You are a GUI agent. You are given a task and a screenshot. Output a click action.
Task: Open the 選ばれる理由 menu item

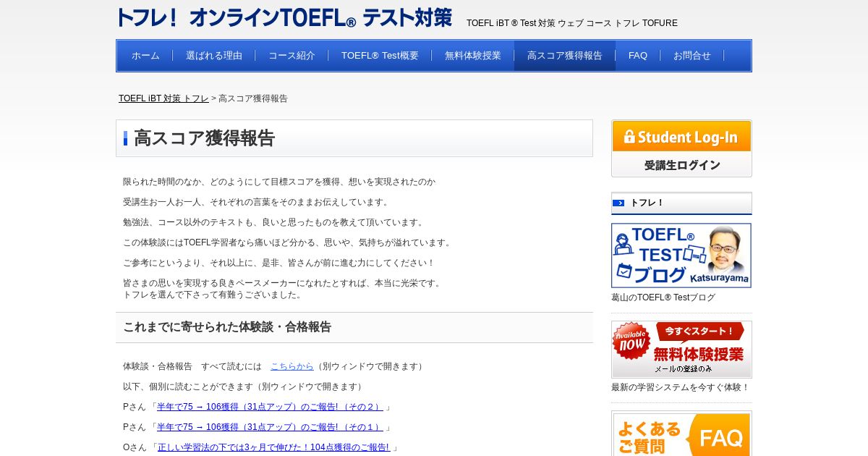pos(214,56)
